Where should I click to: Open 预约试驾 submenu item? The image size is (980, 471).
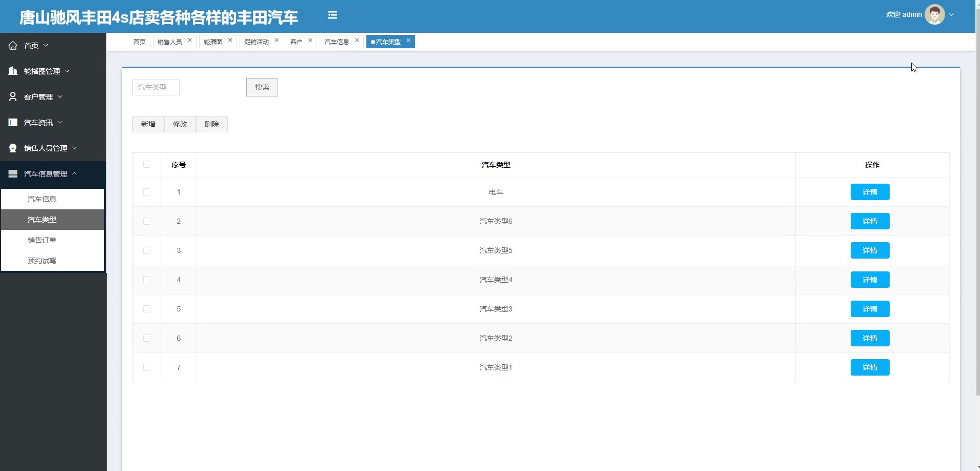53,261
